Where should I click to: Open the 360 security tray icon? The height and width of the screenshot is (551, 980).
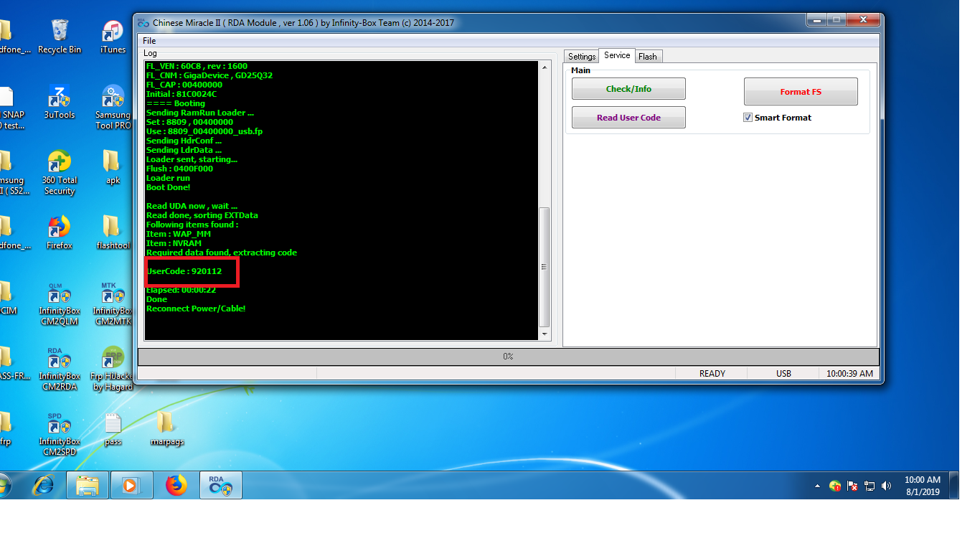point(835,486)
